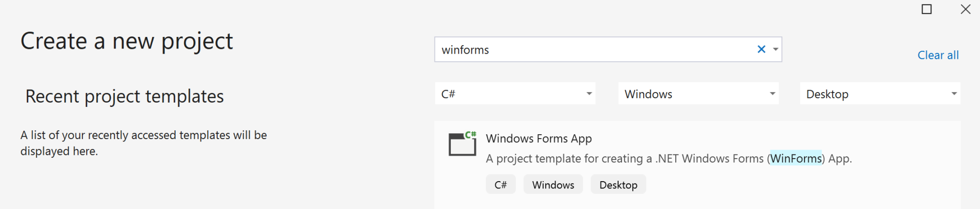Open the search history dropdown arrow
This screenshot has height=209, width=980.
coord(776,49)
